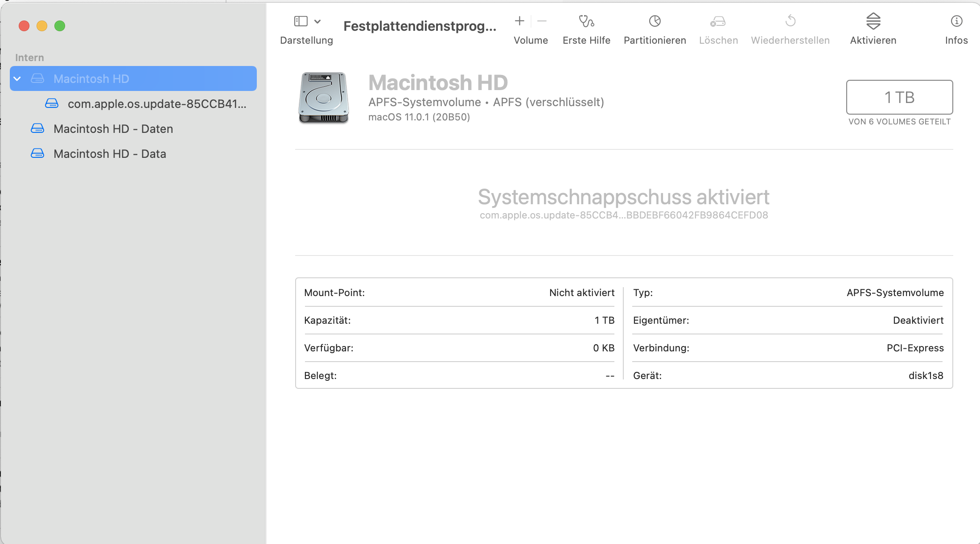Click the Macintosh HD - Daten drive icon
Screen dimensions: 980x544
coord(37,129)
